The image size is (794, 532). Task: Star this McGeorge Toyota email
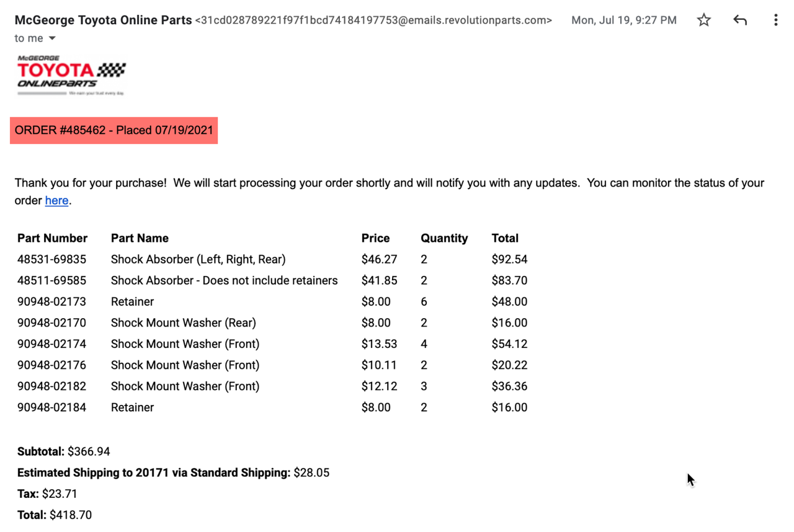pyautogui.click(x=703, y=20)
